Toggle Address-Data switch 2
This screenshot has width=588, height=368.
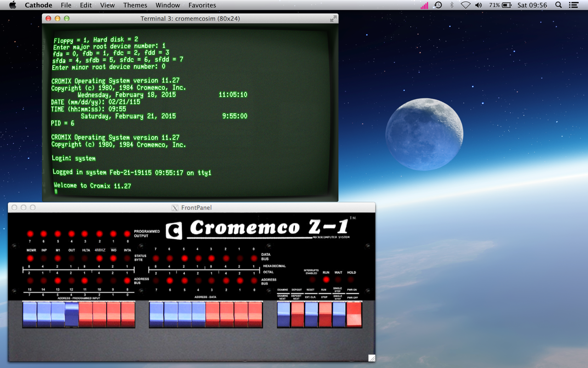point(227,315)
